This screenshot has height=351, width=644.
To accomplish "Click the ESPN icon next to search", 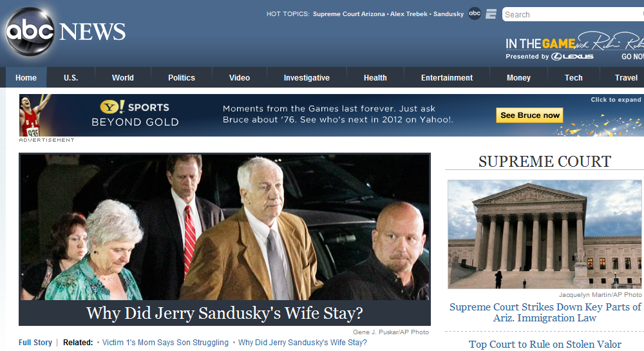I will click(x=491, y=14).
